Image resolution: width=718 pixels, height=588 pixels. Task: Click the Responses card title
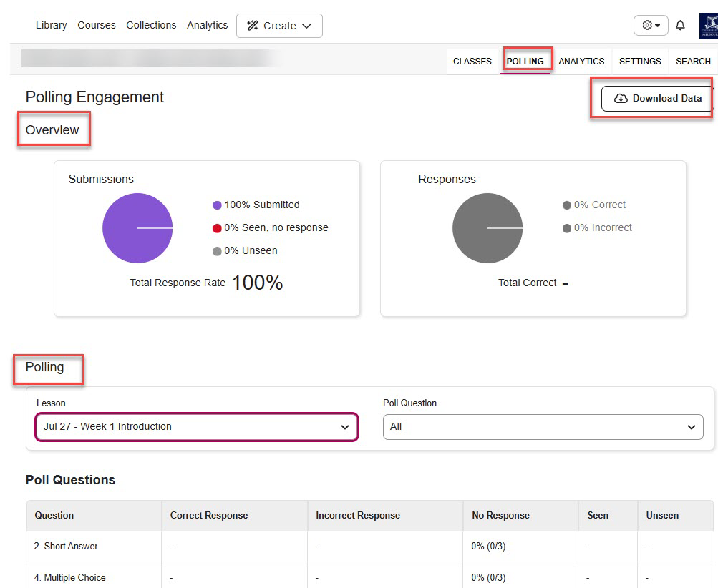(447, 179)
